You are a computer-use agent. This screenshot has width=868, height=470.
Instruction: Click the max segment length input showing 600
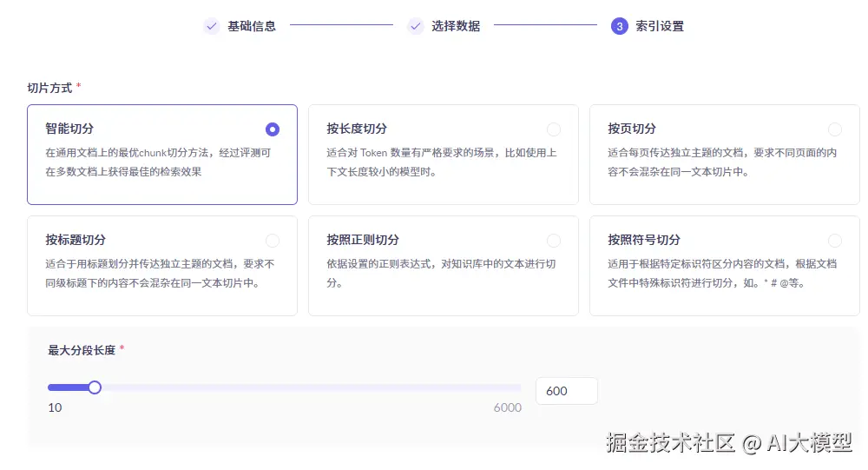(566, 391)
